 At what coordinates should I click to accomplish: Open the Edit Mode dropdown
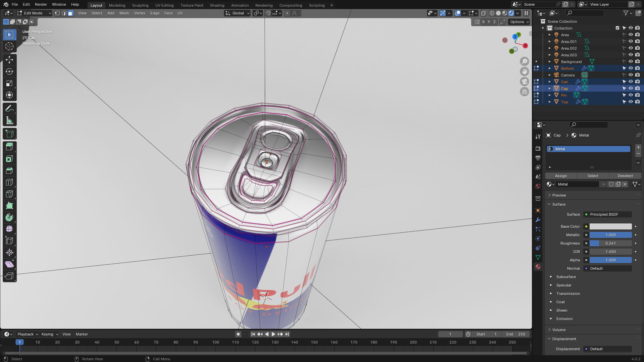click(x=34, y=13)
